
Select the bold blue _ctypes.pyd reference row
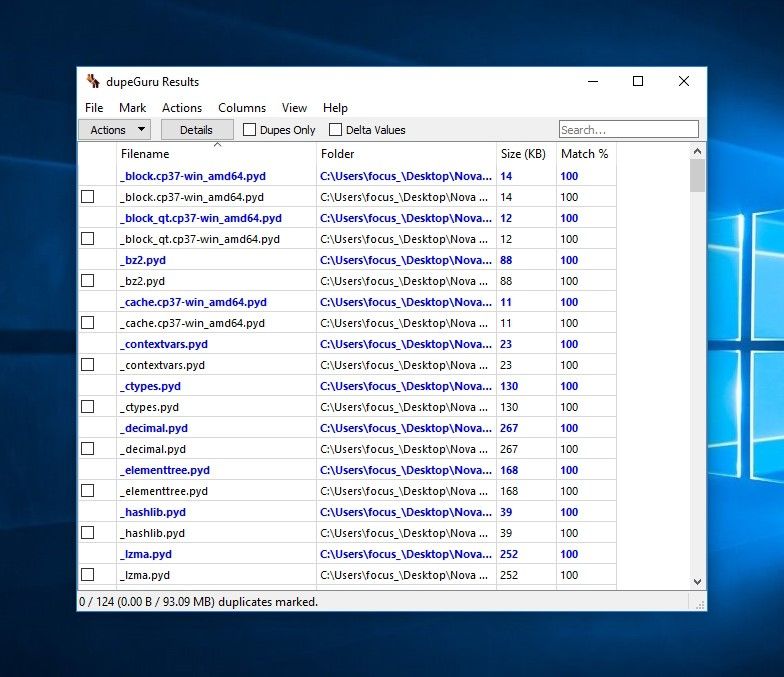(348, 386)
